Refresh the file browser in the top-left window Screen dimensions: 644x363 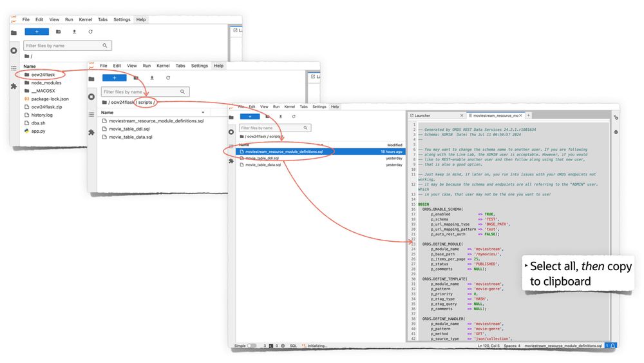click(x=90, y=32)
